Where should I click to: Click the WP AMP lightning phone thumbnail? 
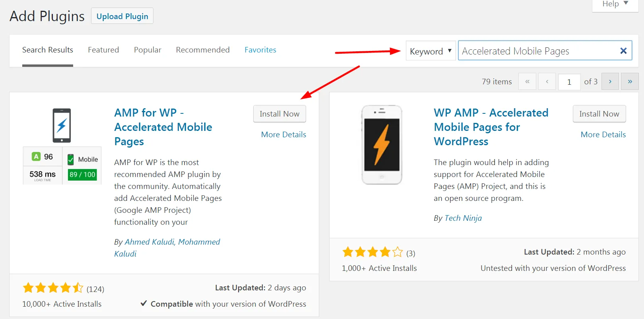coord(382,145)
